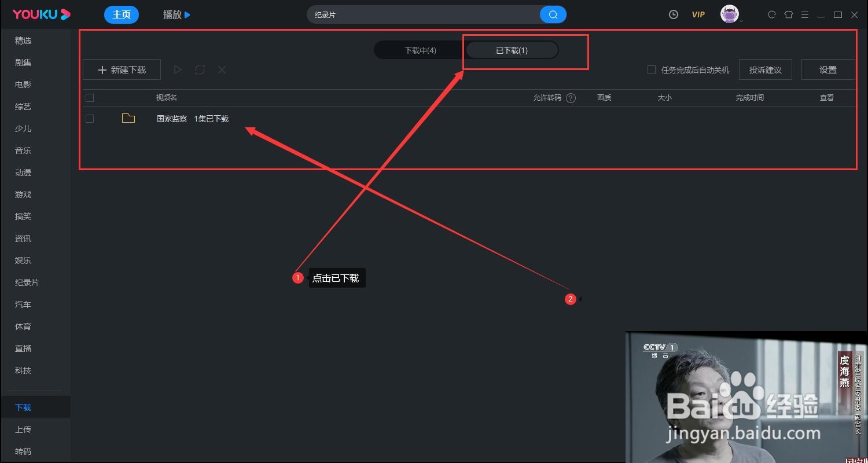Click the retry download circular-arrows icon
Image resolution: width=868 pixels, height=463 pixels.
(x=200, y=69)
